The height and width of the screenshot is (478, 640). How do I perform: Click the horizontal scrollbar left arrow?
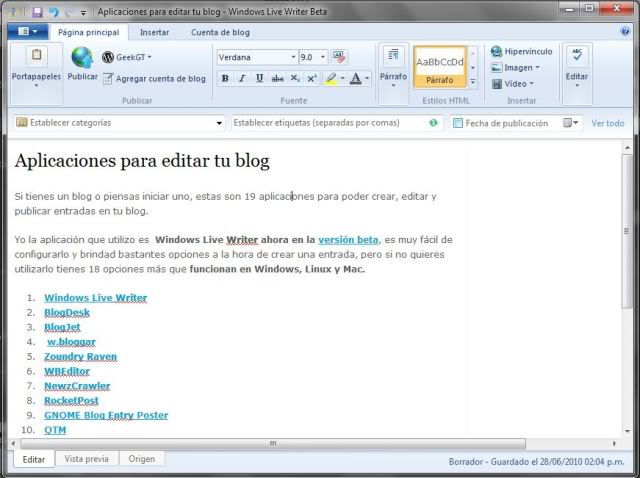click(13, 444)
